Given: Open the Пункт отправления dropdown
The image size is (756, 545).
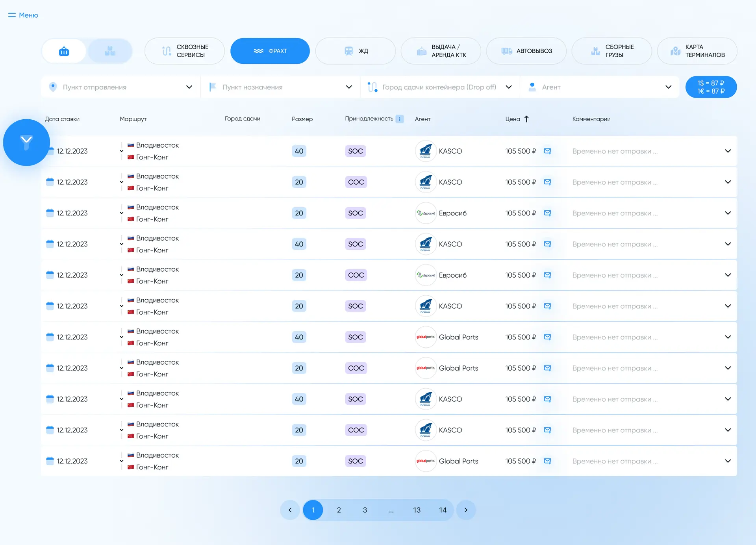Looking at the screenshot, I should click(121, 87).
